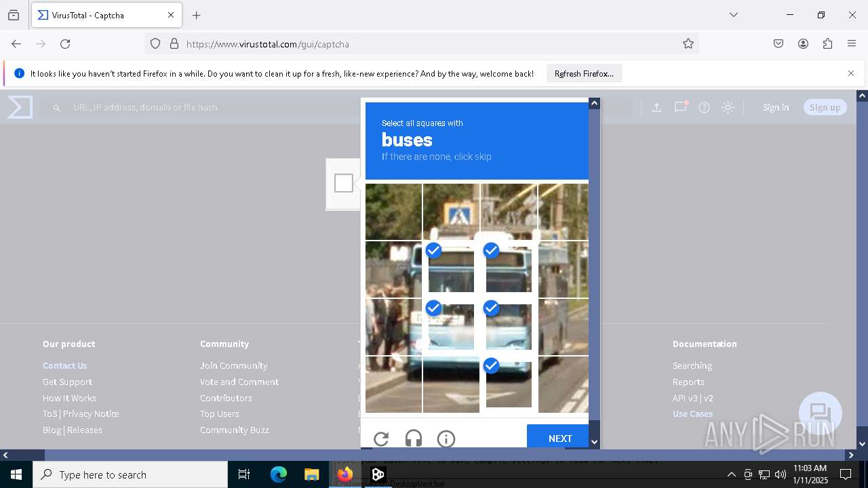Screen dimensions: 868x488
Task: Bookmark this page with star
Action: pos(688,44)
